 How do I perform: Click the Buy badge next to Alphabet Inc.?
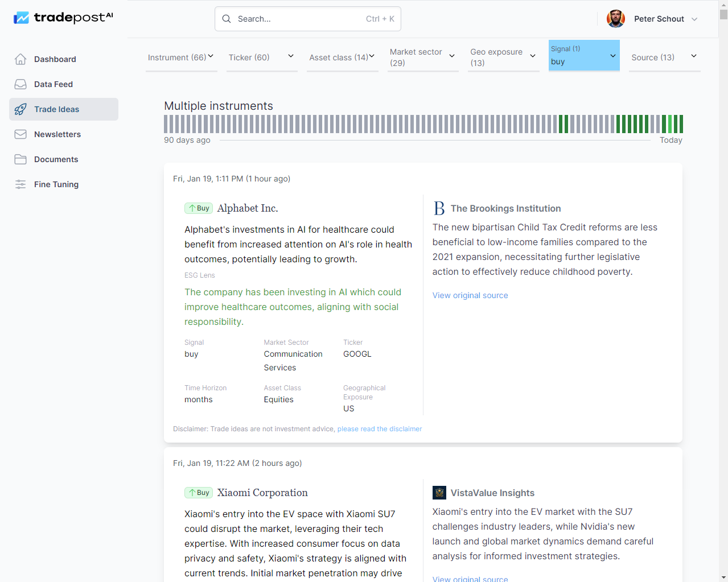tap(199, 208)
